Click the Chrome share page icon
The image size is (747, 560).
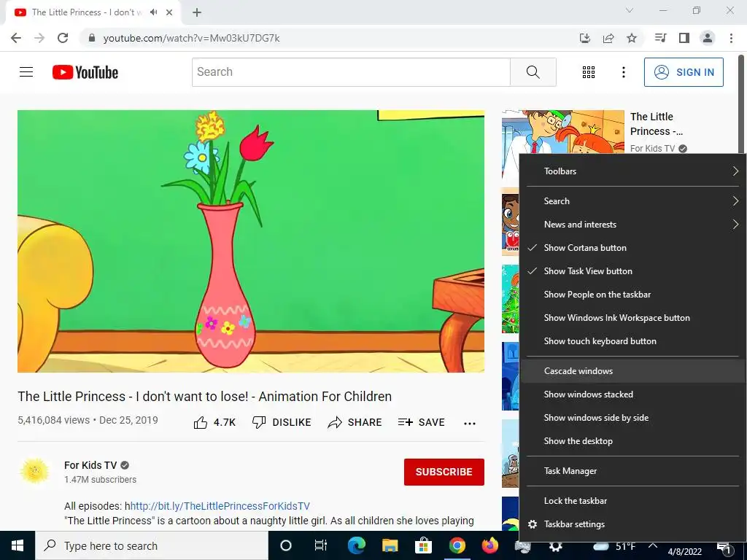click(608, 38)
